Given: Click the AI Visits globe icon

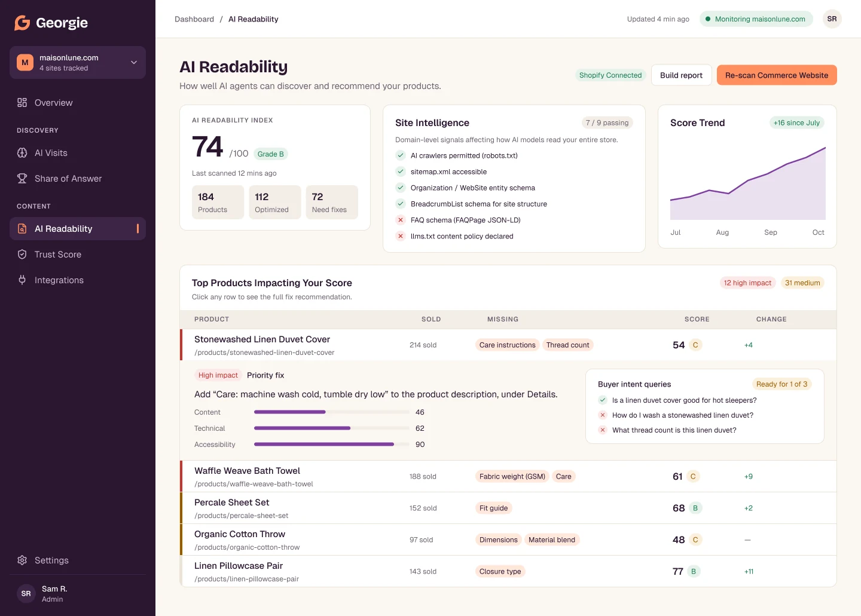Looking at the screenshot, I should (x=22, y=153).
